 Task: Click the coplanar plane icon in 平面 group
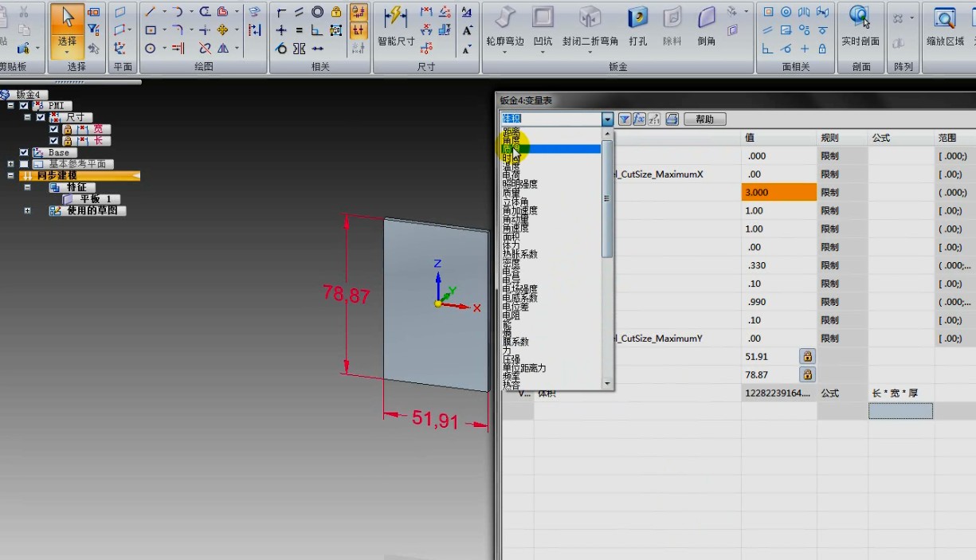[120, 11]
